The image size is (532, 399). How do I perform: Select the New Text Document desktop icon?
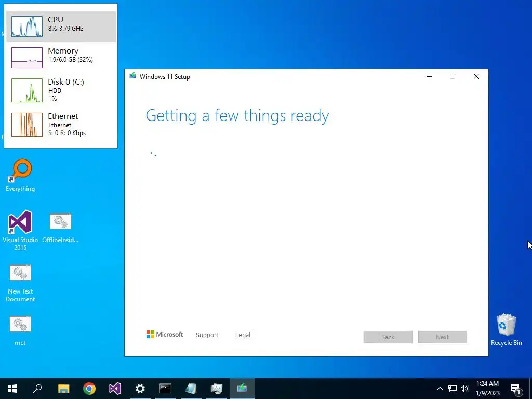20,283
